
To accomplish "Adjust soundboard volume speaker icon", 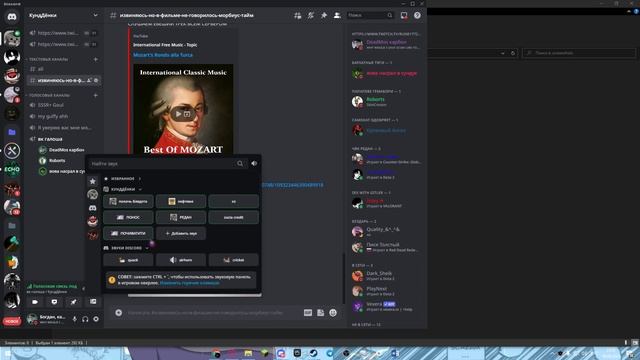I will (254, 163).
